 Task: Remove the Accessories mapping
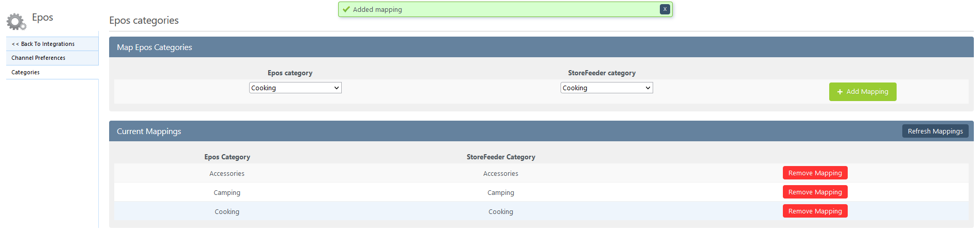tap(815, 173)
